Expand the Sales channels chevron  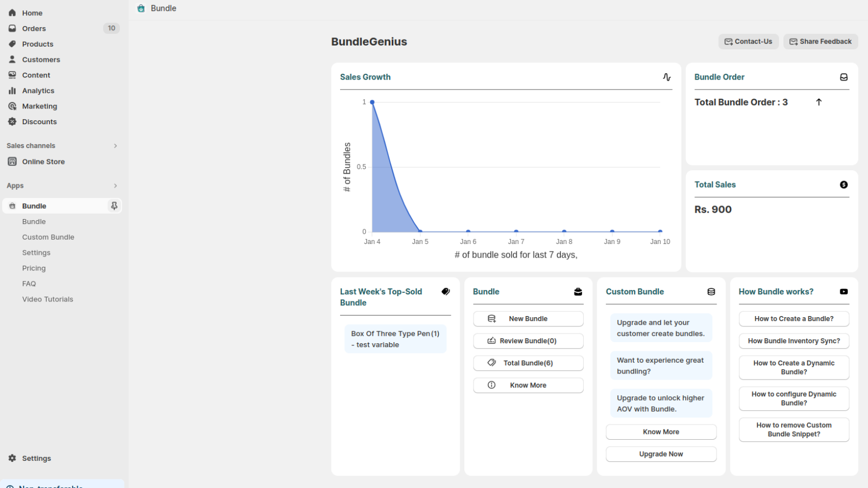tap(116, 146)
